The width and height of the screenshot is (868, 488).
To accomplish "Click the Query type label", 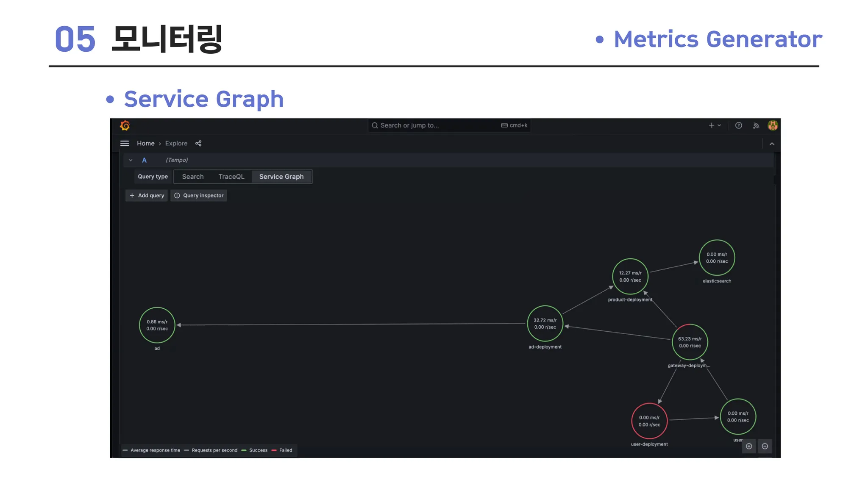I will (x=153, y=177).
